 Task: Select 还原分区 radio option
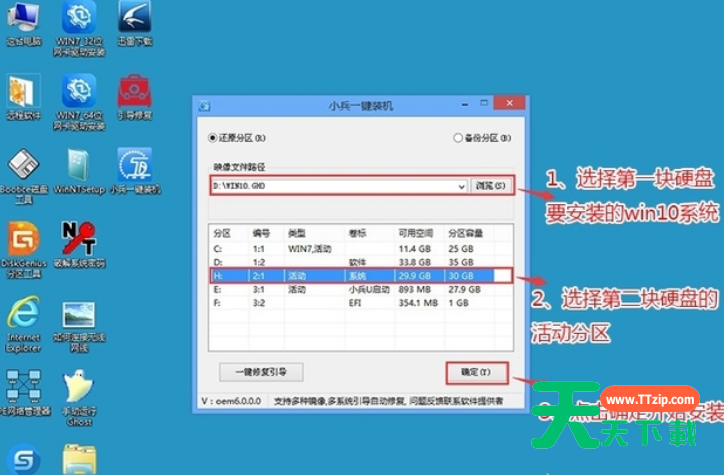(237, 138)
